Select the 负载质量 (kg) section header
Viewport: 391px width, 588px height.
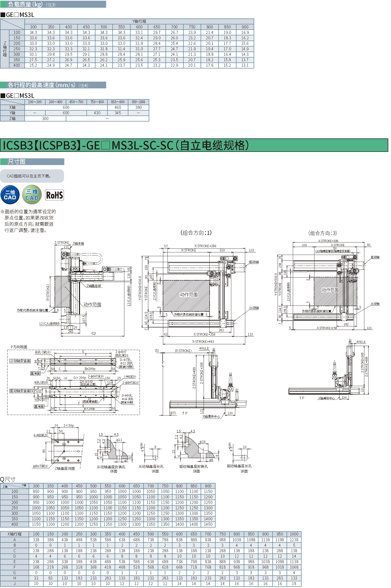[53, 4]
